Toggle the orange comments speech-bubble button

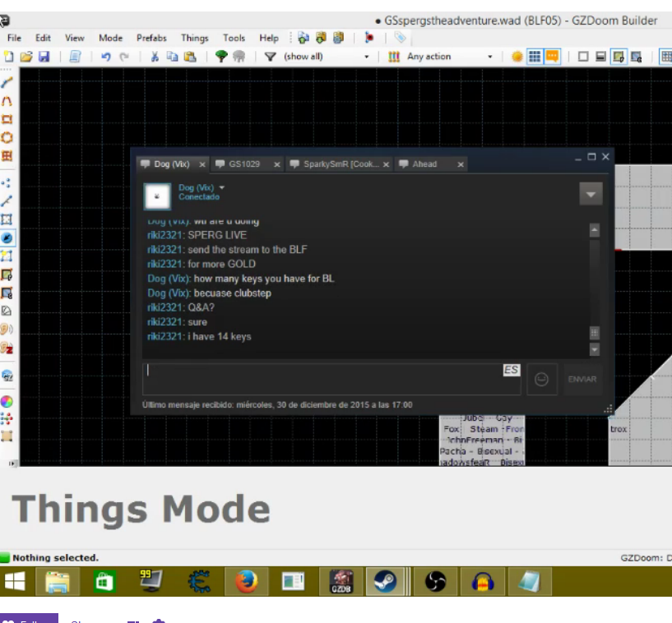[x=553, y=57]
